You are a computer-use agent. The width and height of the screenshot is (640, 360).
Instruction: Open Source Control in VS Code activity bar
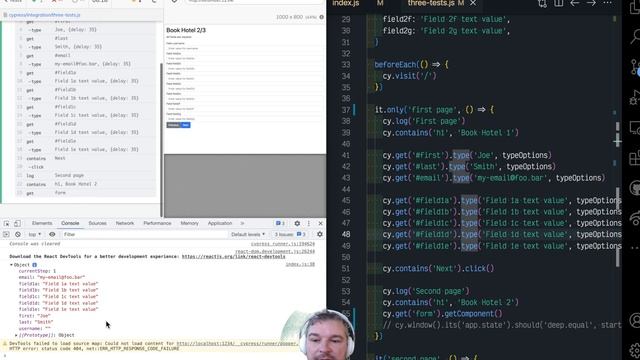635,67
